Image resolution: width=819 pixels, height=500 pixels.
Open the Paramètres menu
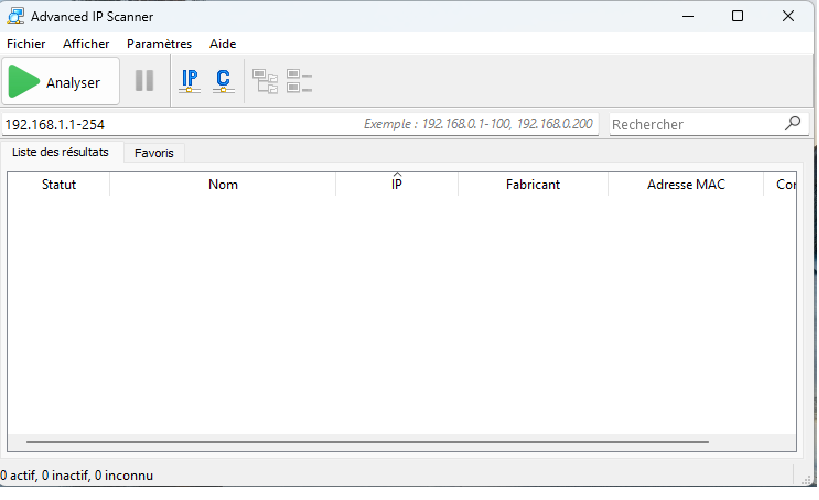click(x=159, y=44)
